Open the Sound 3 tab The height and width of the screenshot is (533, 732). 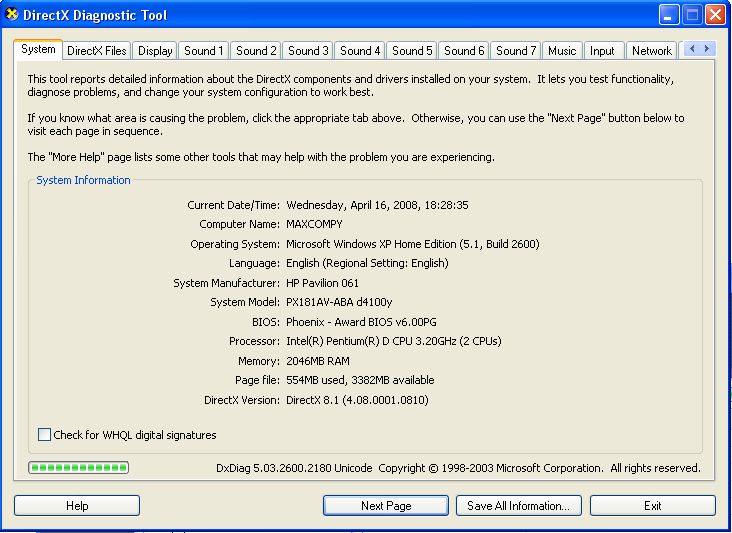coord(308,51)
